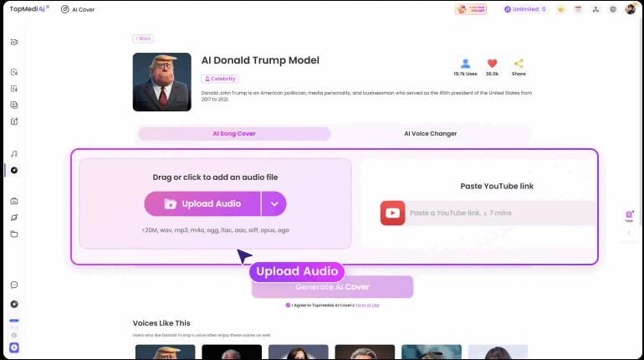Viewport: 644px width, 360px height.
Task: Open the stacked squares sidebar icon
Action: click(14, 105)
